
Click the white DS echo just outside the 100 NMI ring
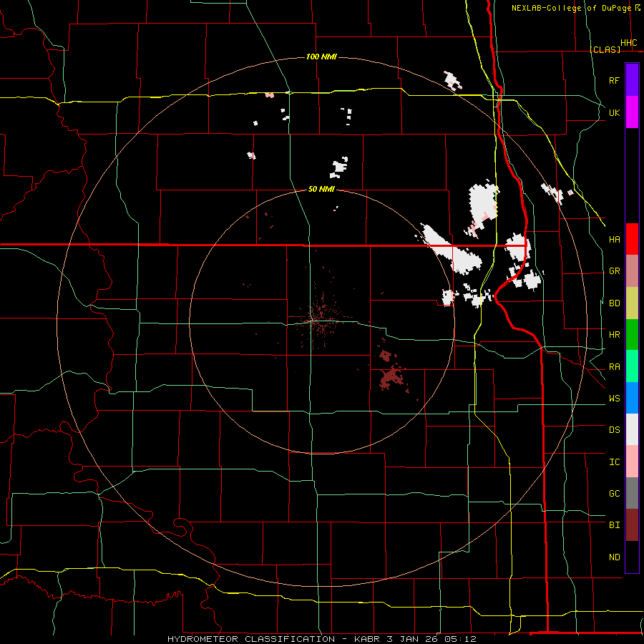(x=453, y=80)
